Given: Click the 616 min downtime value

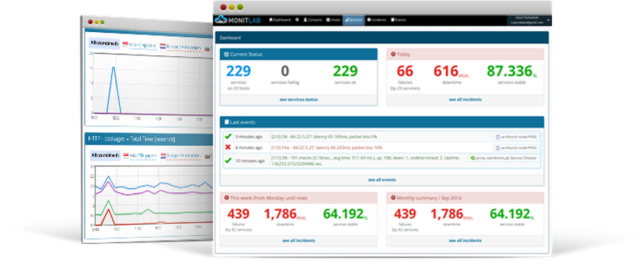Looking at the screenshot, I should (451, 71).
